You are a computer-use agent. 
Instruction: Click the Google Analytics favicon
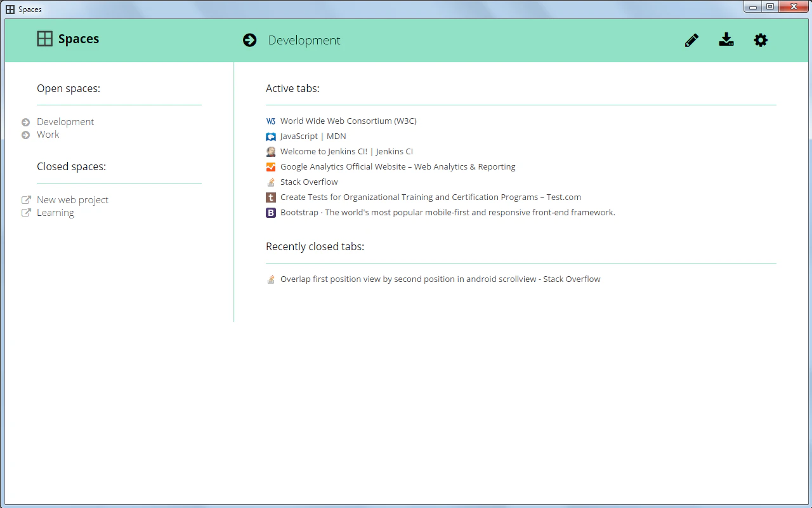[271, 167]
